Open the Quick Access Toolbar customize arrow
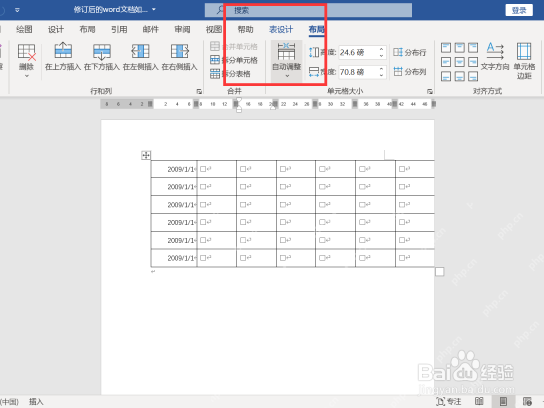The image size is (544, 408). [x=17, y=10]
